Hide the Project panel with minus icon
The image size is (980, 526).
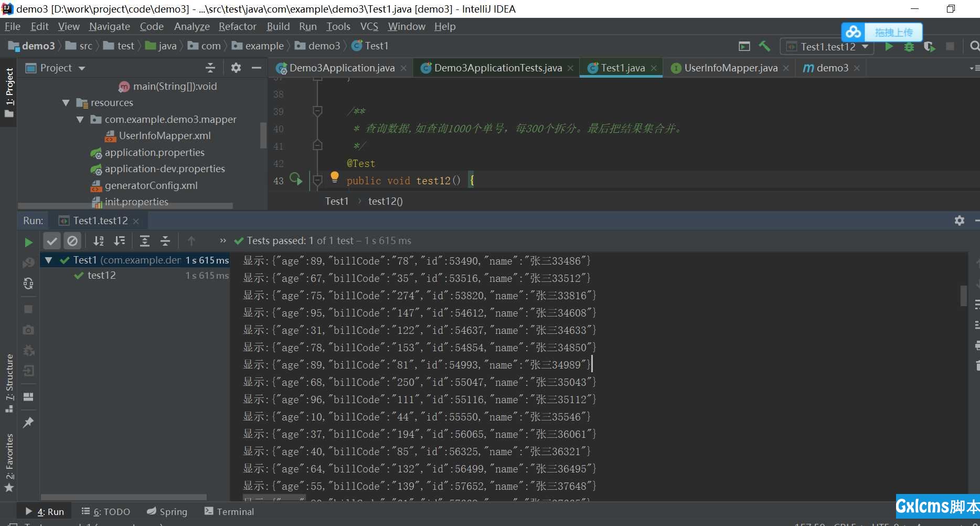257,68
